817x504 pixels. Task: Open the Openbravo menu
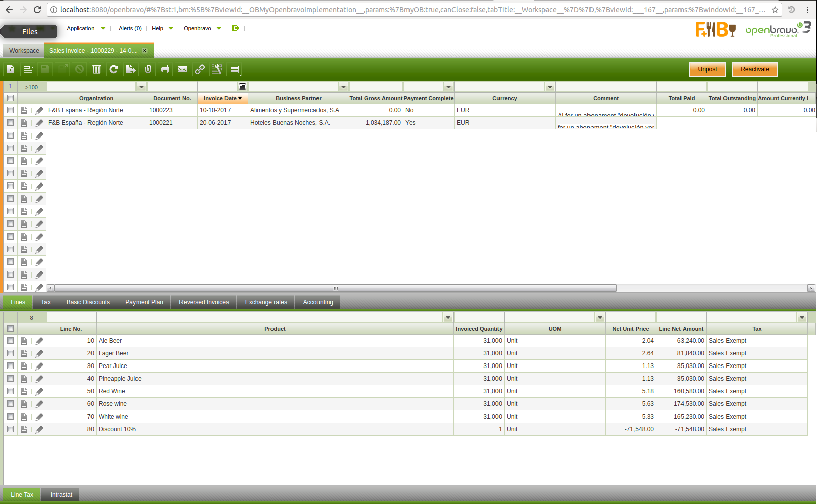point(202,28)
